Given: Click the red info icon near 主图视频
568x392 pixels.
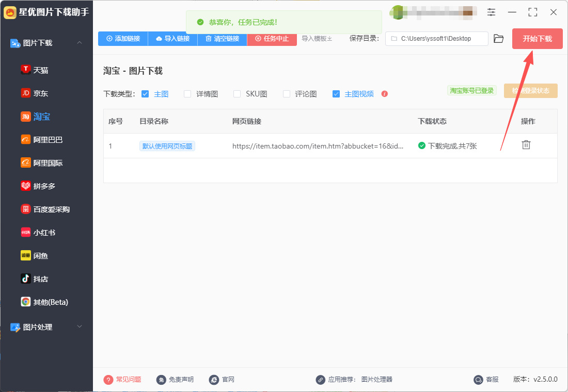Looking at the screenshot, I should (x=385, y=94).
